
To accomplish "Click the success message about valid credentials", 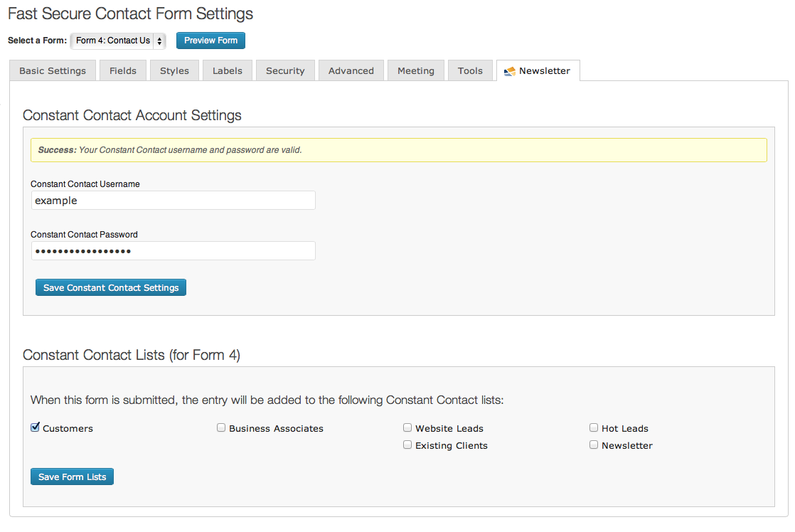I will [398, 150].
